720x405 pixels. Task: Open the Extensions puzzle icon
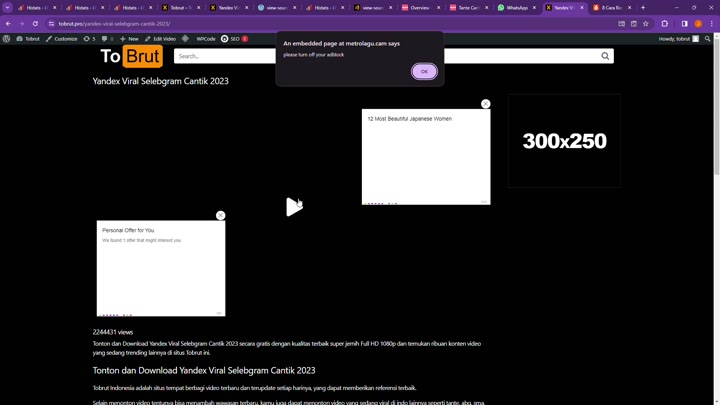(664, 24)
